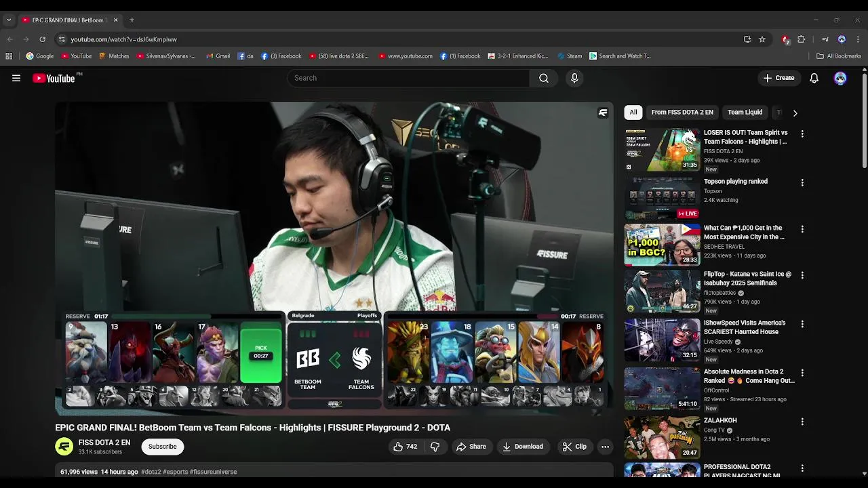Open the Gmail bookmark

(x=218, y=56)
